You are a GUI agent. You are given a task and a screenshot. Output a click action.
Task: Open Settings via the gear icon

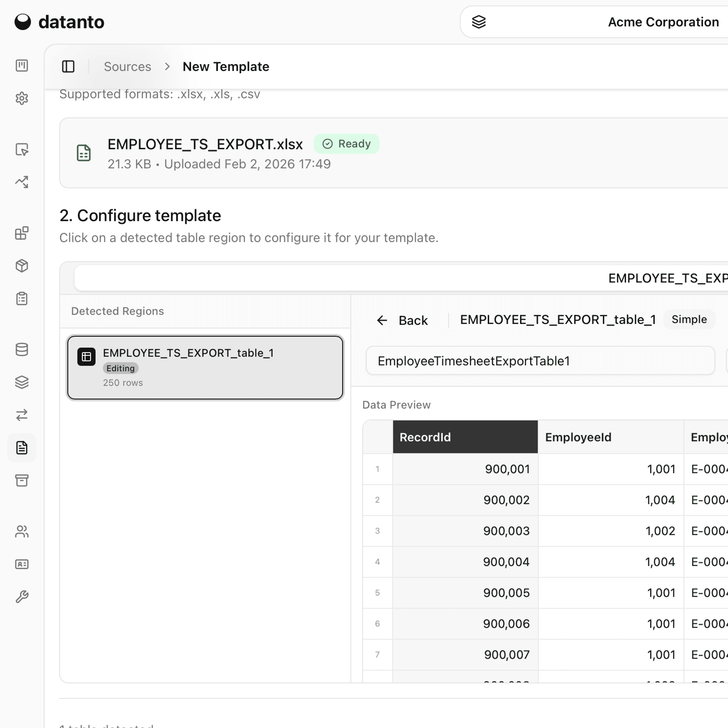22,98
